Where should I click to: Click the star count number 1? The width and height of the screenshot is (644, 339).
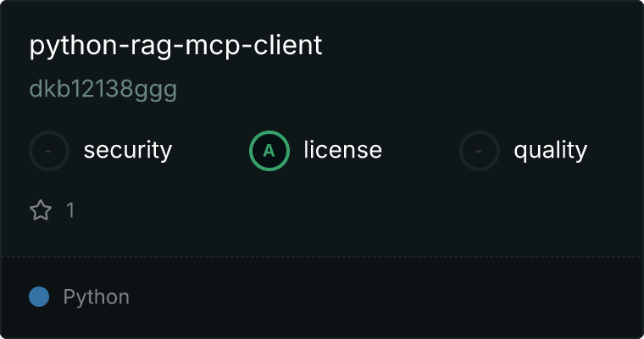[x=70, y=210]
